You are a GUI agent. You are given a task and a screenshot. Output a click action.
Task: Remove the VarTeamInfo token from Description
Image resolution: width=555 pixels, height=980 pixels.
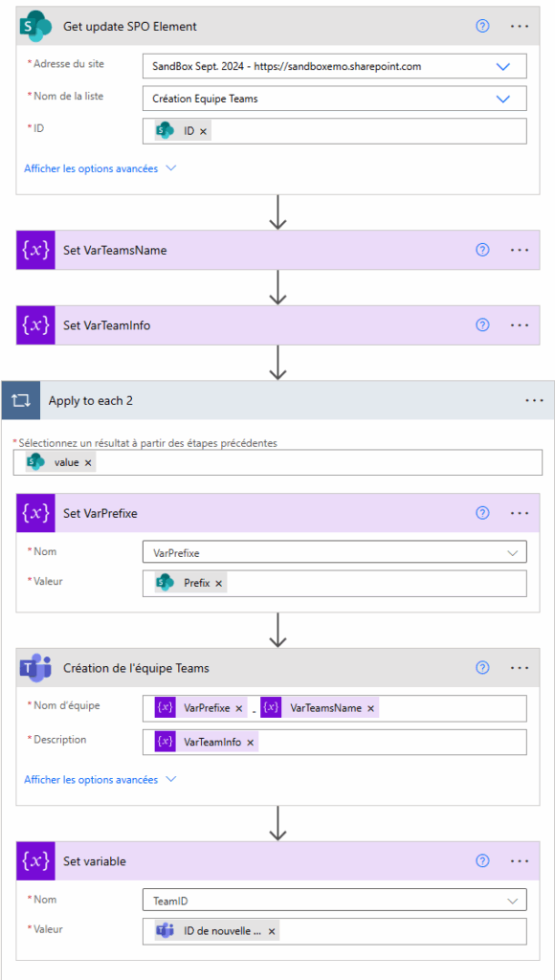250,742
